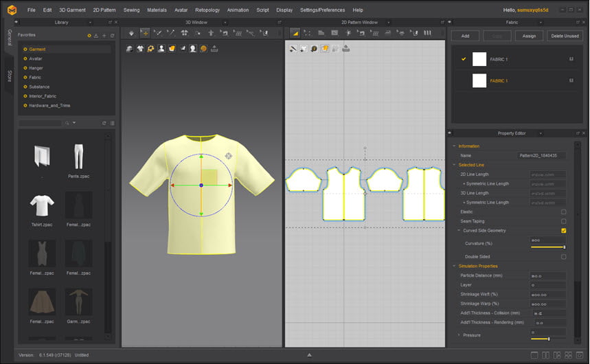Click the Add fabric button
Viewport: 590px width, 364px height.
[466, 36]
